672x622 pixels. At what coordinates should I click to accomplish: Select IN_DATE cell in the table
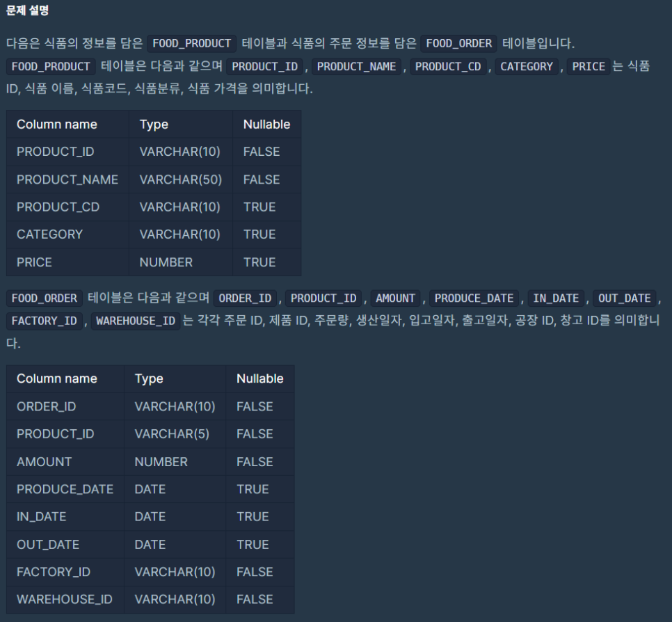[x=65, y=516]
